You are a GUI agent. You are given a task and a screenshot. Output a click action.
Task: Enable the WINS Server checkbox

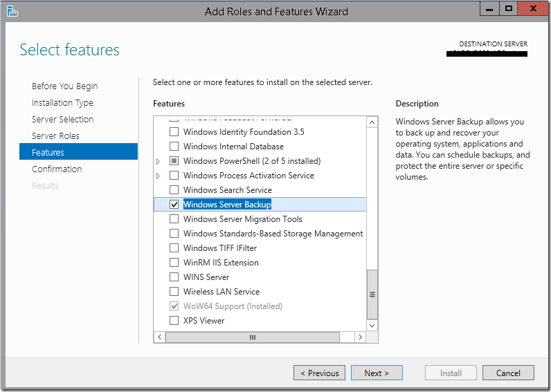[x=174, y=277]
